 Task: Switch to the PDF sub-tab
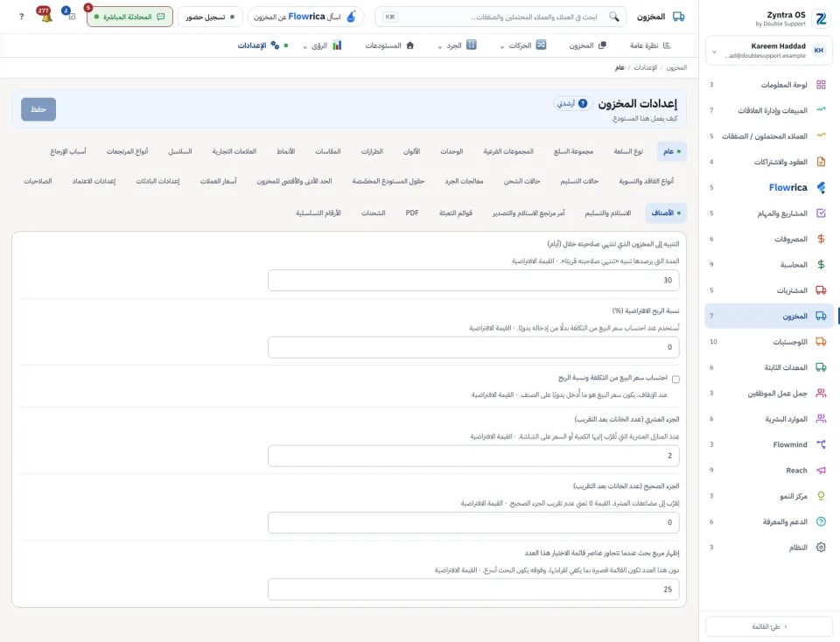tap(412, 213)
